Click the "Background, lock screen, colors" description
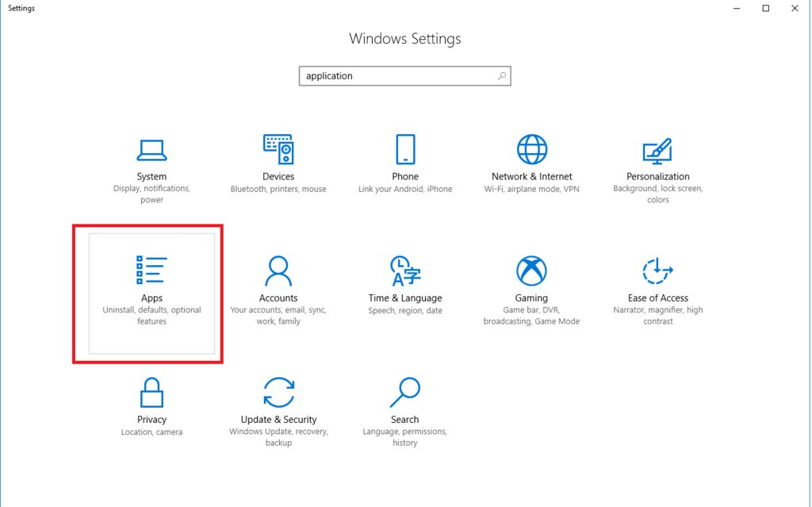The image size is (812, 507). 657,194
